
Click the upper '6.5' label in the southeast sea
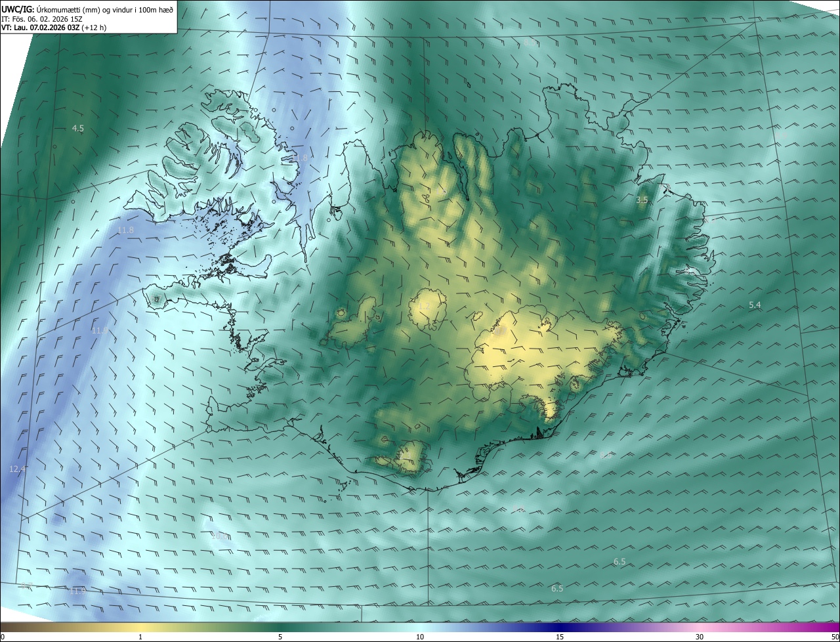click(619, 562)
